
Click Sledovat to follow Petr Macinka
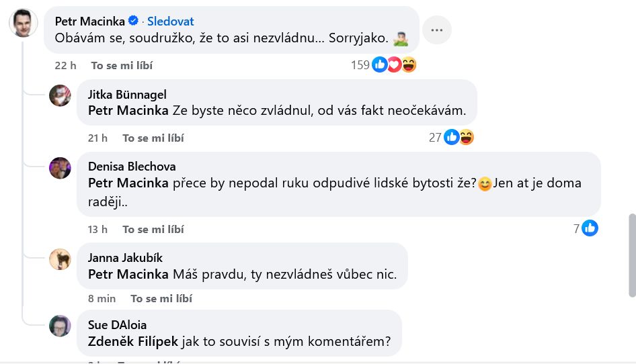coord(170,21)
